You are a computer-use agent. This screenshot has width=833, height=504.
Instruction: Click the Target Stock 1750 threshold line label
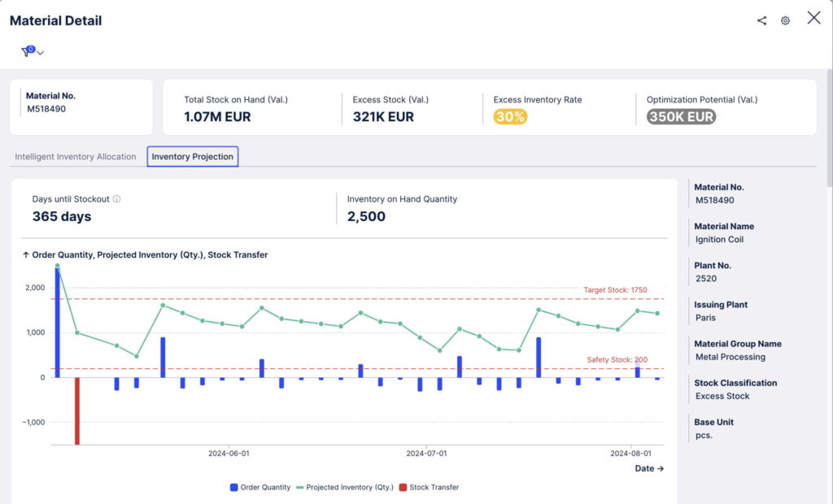click(614, 289)
